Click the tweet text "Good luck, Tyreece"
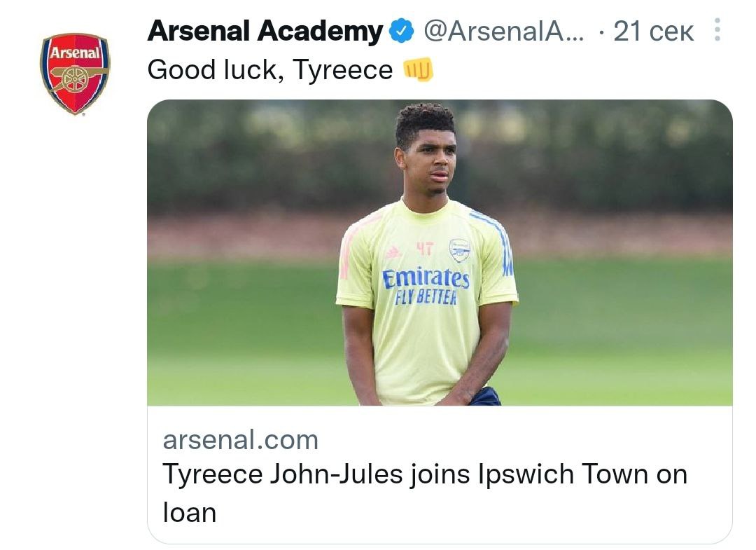756x550 pixels. (269, 70)
